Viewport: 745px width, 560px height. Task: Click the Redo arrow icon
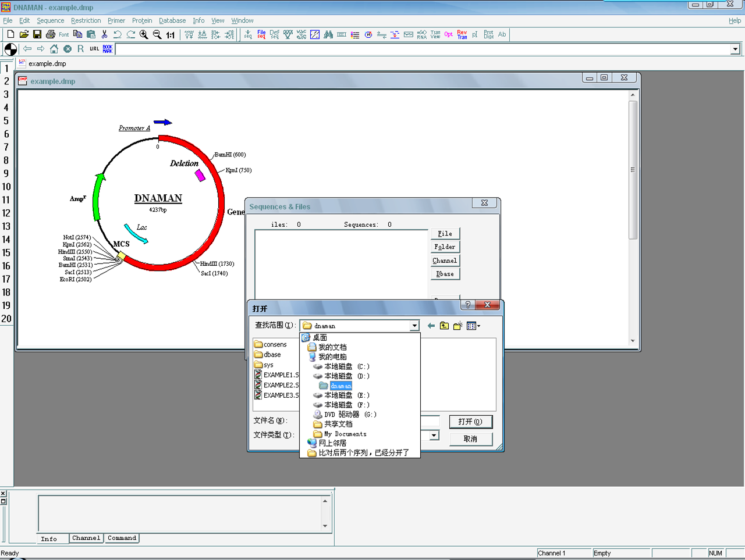131,34
